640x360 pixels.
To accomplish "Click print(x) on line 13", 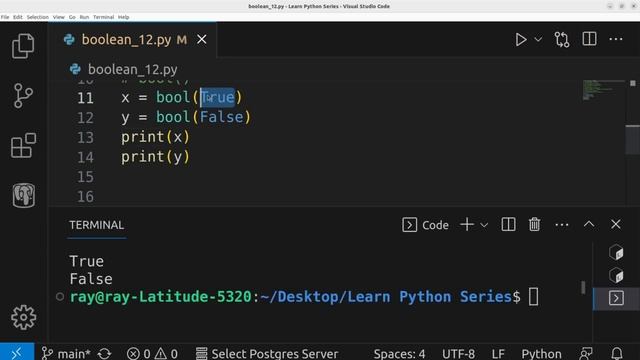I will pos(156,137).
